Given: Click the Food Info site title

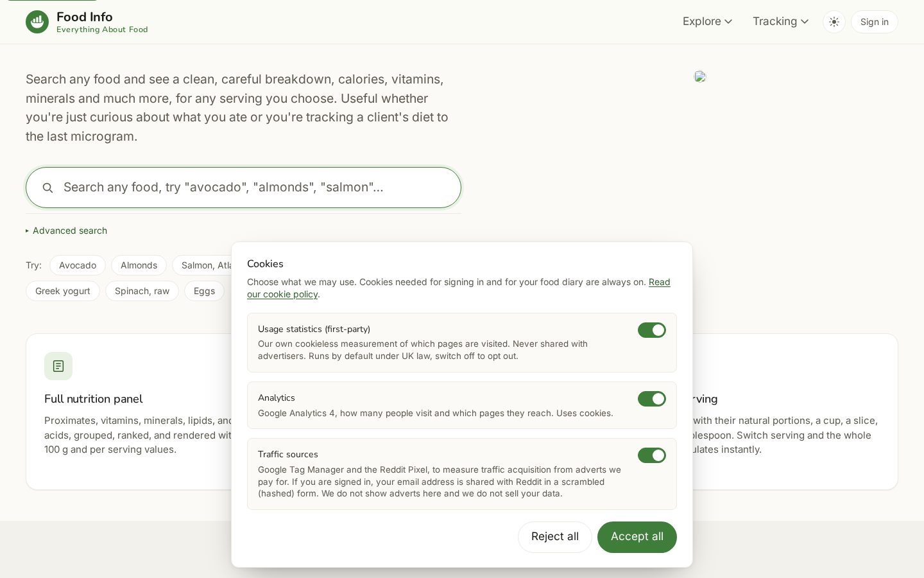Looking at the screenshot, I should point(85,17).
